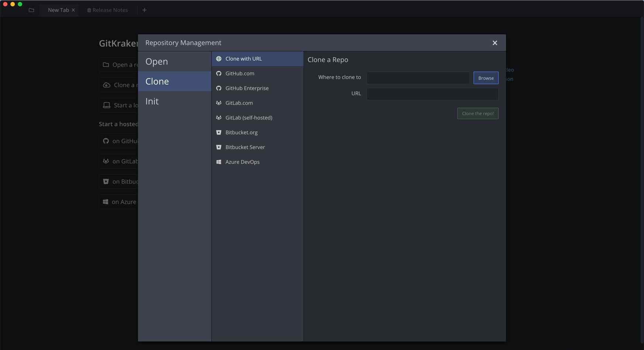Click the GitHub.com octocat icon
Viewport: 644px width, 350px height.
[219, 73]
